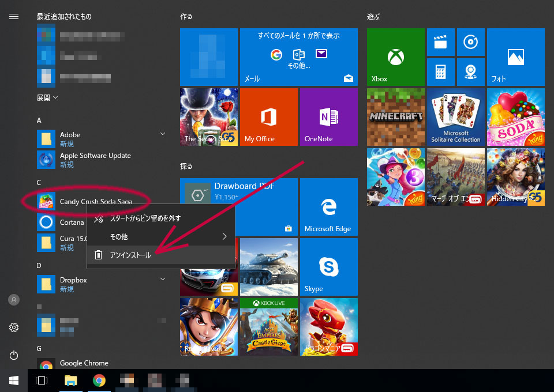Click the letter G group header

(x=39, y=349)
